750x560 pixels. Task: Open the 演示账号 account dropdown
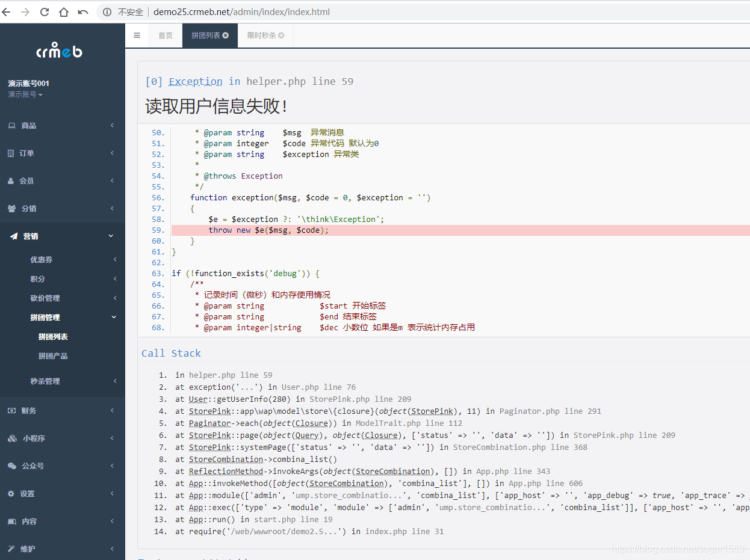pyautogui.click(x=25, y=94)
